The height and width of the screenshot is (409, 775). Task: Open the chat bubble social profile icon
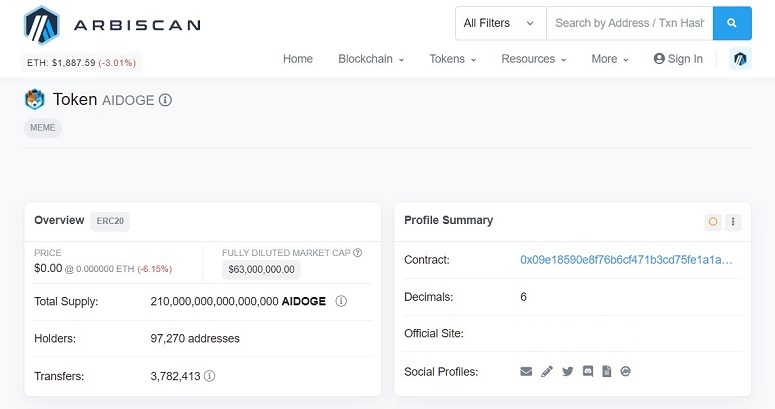[x=588, y=371]
